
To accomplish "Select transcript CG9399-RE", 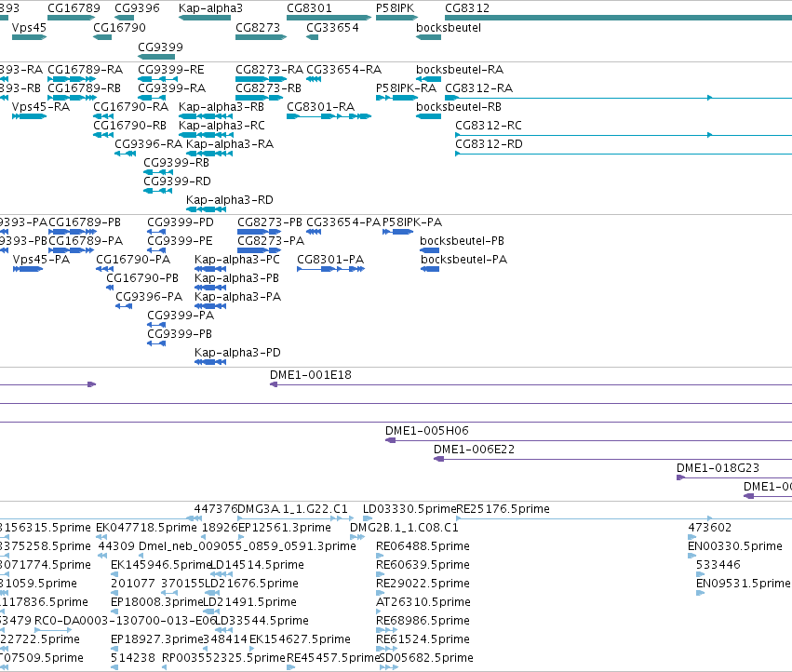I will [158, 79].
